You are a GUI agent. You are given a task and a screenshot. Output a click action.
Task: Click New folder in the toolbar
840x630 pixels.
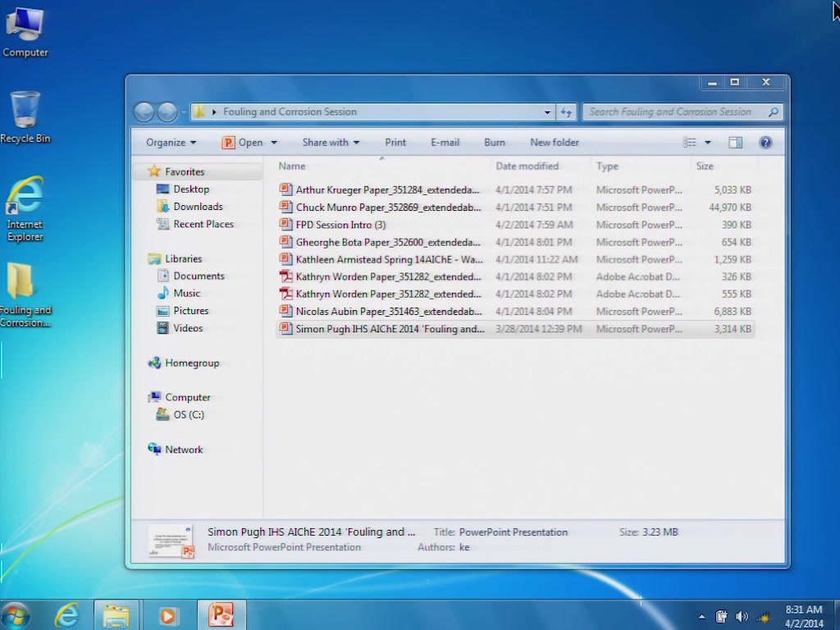[555, 143]
